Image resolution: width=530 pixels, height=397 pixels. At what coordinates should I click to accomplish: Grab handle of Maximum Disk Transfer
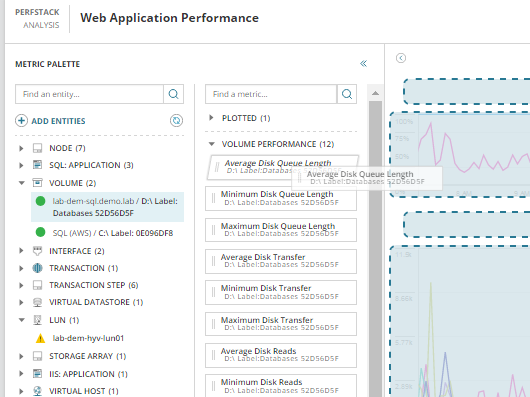213,324
